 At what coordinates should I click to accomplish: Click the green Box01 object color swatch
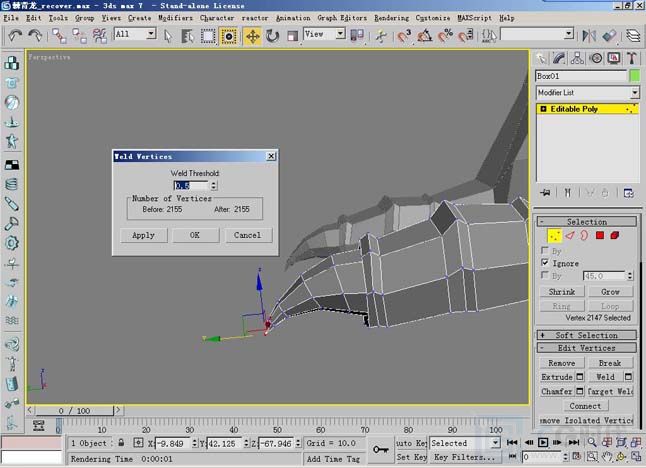[x=635, y=76]
